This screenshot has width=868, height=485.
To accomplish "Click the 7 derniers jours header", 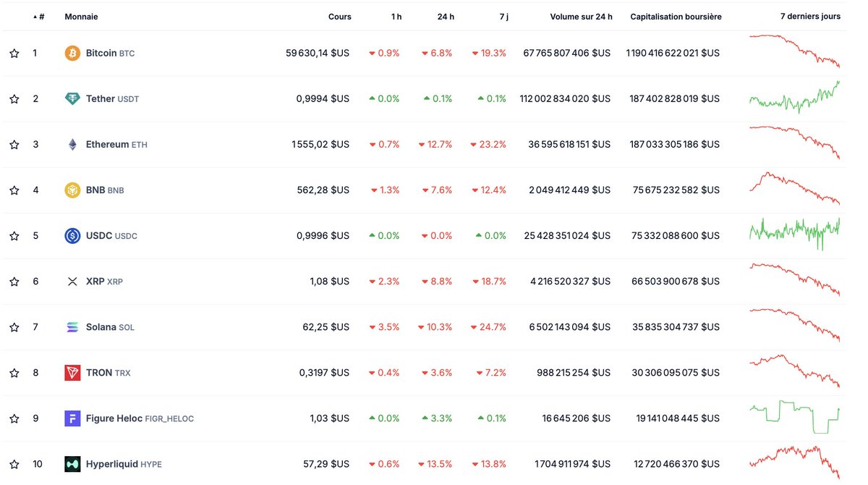I will [810, 17].
